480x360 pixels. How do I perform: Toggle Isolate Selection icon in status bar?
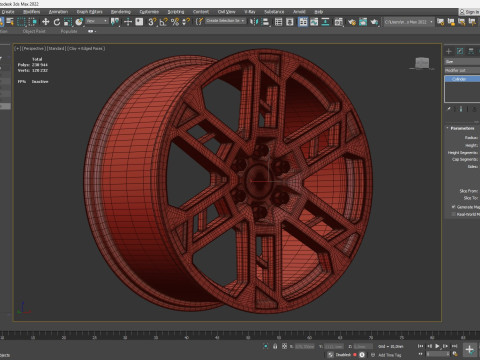(x=266, y=346)
